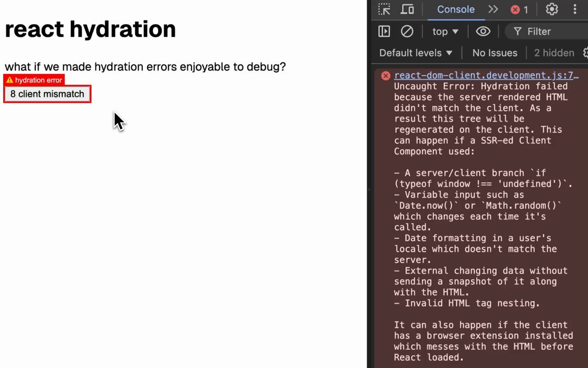Open the top JavaScript context dropdown
The image size is (588, 368).
coord(445,32)
